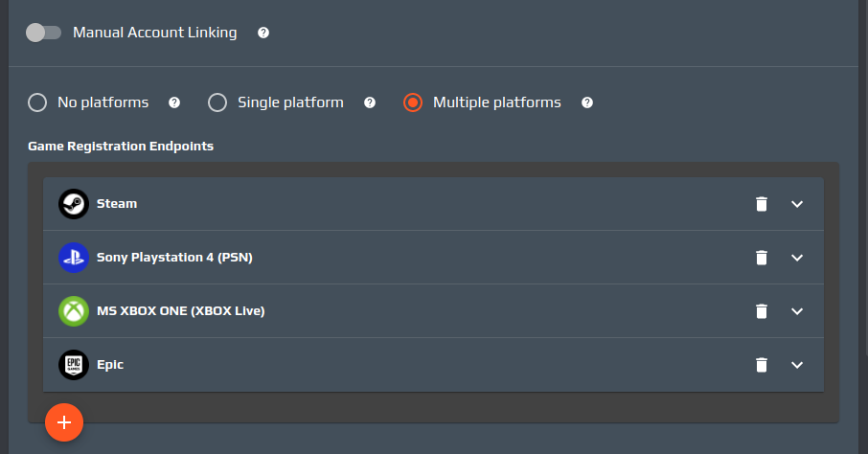Click the Single platform label text
Screen dimensions: 868x454
tap(290, 102)
